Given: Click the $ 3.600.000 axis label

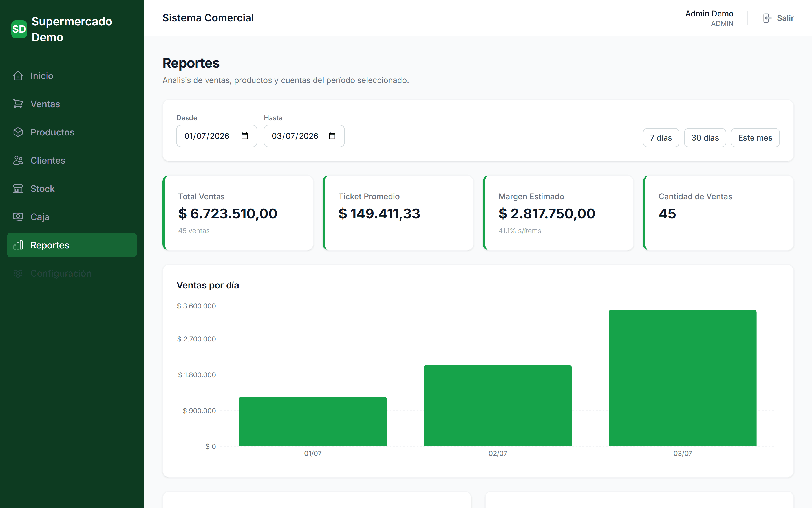Looking at the screenshot, I should pos(196,306).
